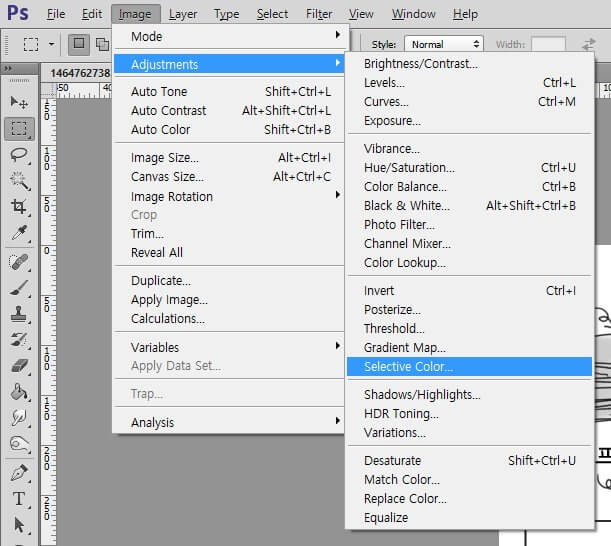
Task: Open the Mode submenu
Action: (230, 37)
